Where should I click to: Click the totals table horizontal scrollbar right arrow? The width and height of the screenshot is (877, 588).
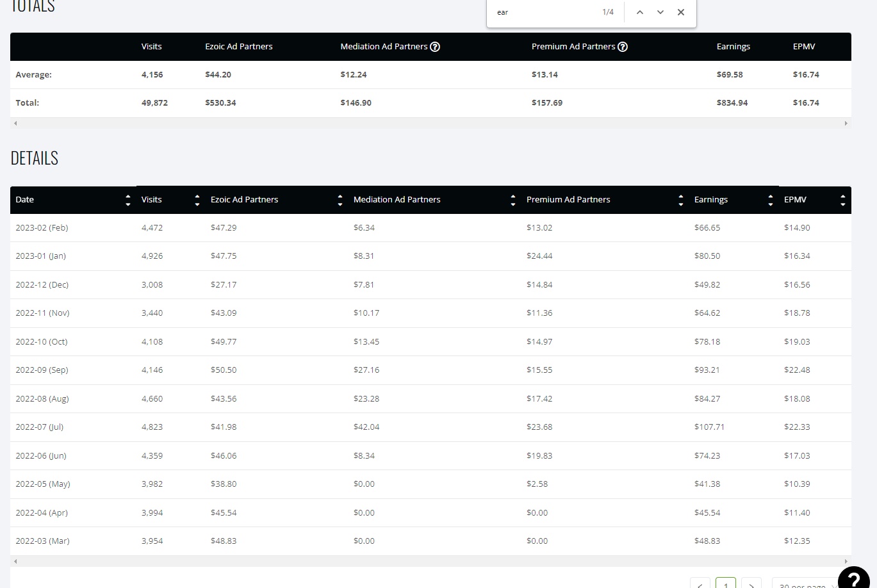pos(846,123)
